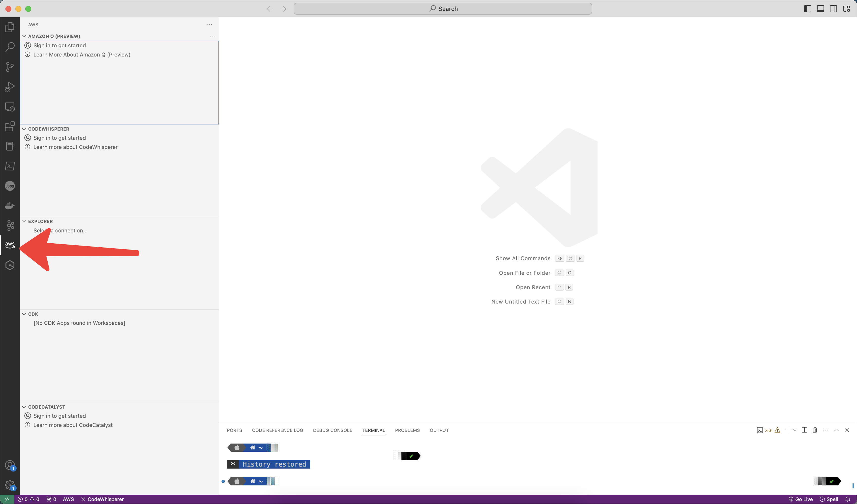The height and width of the screenshot is (504, 857).
Task: Click Sign in to get started under CodeCatalyst
Action: [x=119, y=416]
